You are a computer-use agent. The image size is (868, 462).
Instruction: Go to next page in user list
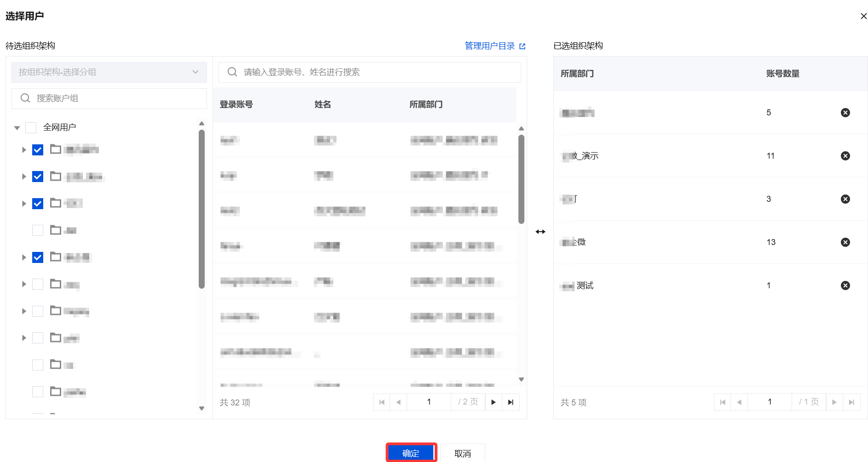(x=493, y=402)
